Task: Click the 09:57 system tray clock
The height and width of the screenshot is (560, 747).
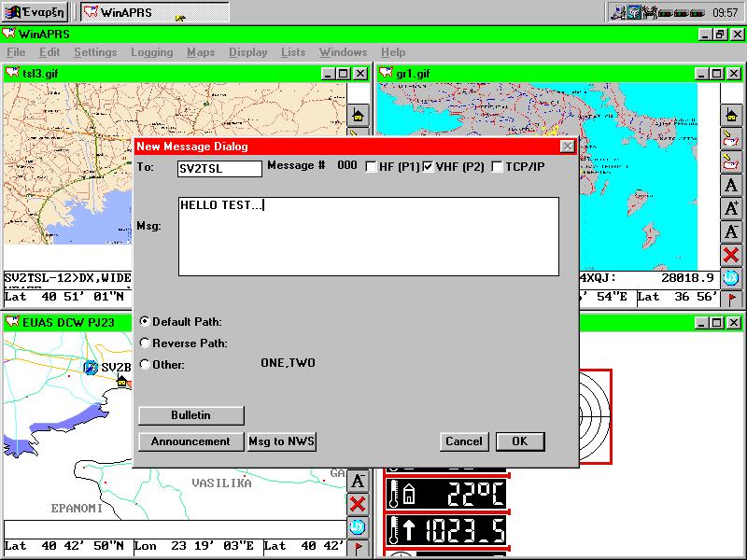Action: [x=726, y=12]
